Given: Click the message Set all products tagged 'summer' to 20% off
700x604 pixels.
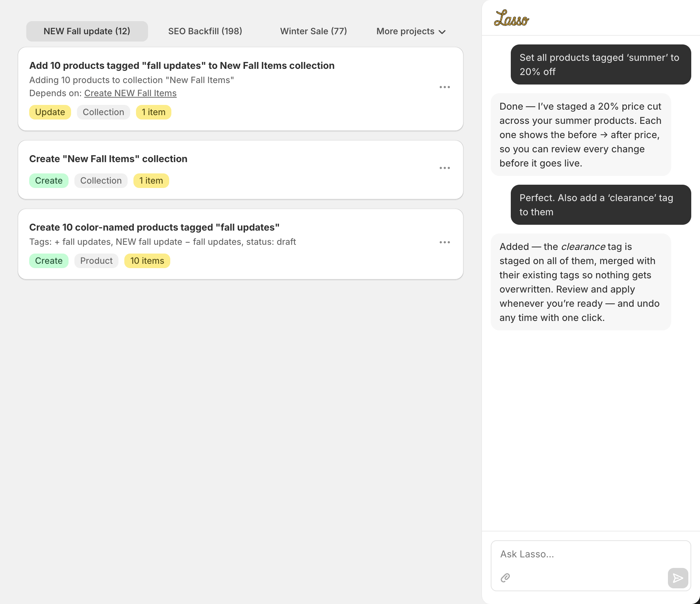Looking at the screenshot, I should coord(600,64).
